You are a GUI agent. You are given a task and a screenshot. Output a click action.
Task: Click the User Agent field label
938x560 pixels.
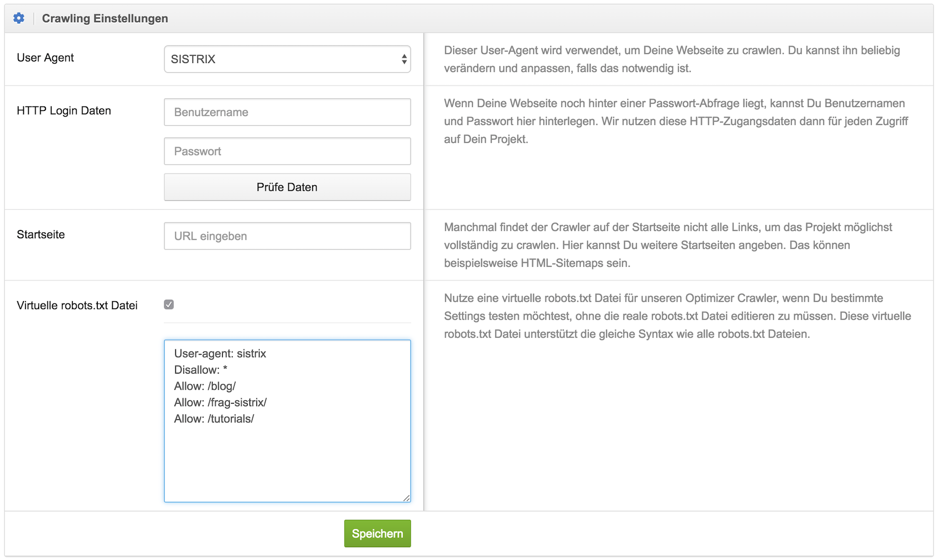pos(45,58)
